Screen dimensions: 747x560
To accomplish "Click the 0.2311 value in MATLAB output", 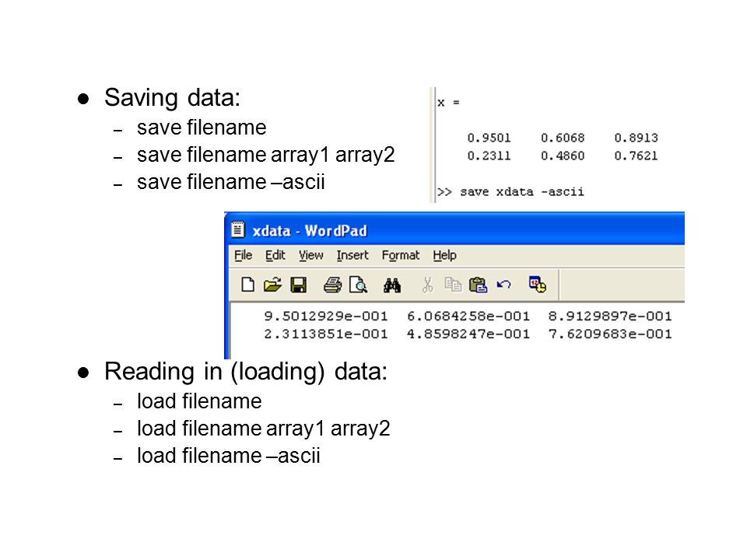I will click(x=489, y=156).
